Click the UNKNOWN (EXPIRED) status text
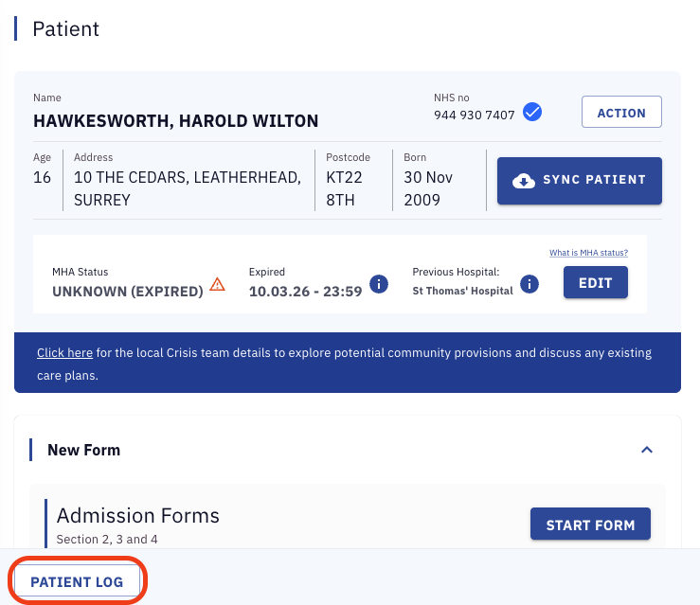The width and height of the screenshot is (700, 605). [x=128, y=292]
